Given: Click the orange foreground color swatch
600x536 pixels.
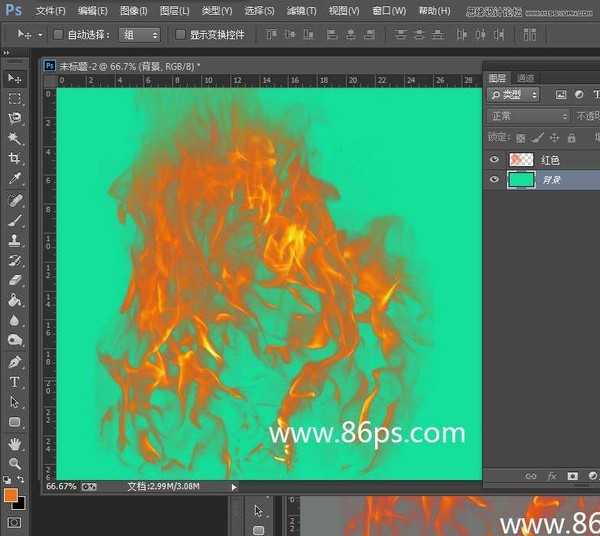Looking at the screenshot, I should (x=10, y=495).
